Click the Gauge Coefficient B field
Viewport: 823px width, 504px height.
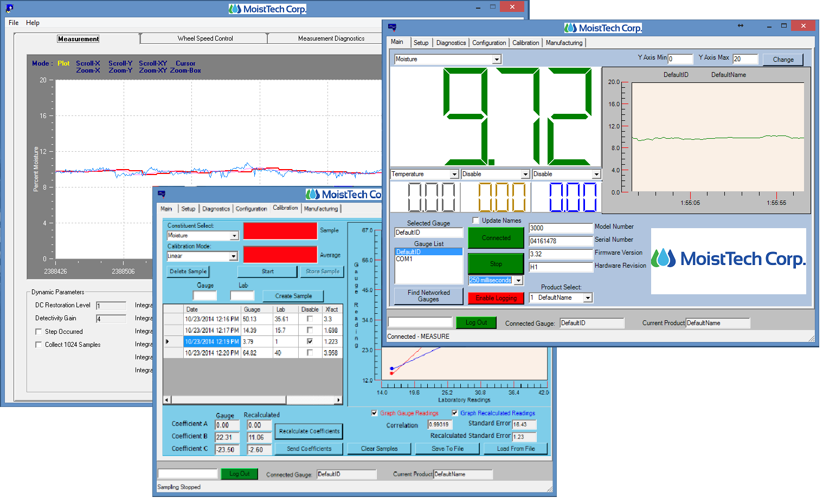click(227, 437)
